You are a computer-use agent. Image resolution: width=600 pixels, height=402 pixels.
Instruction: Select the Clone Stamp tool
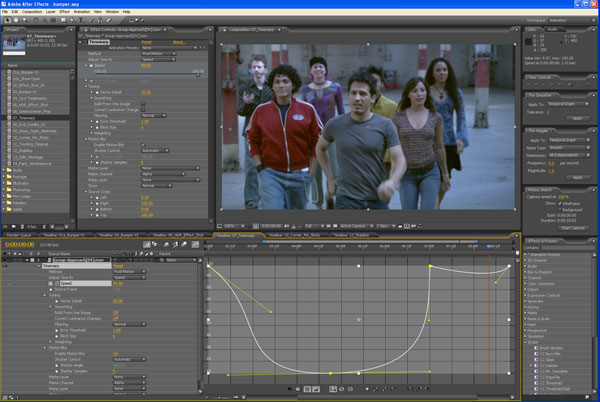click(100, 20)
